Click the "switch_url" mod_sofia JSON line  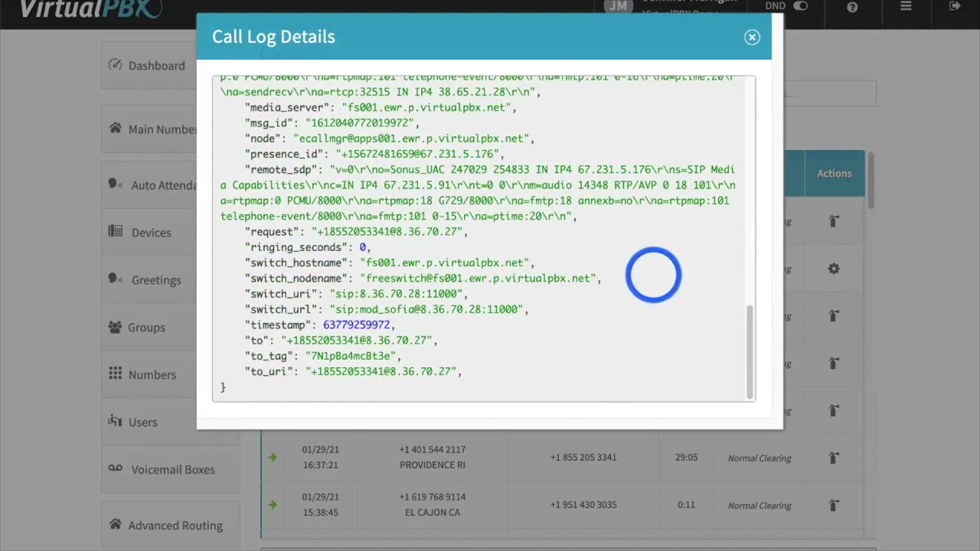(387, 309)
